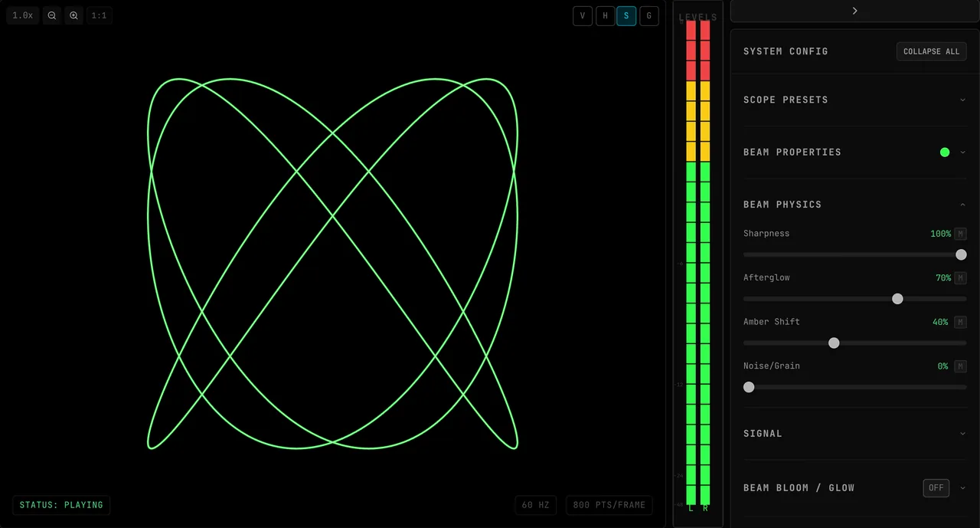The width and height of the screenshot is (980, 528).
Task: Collapse the Beam Physics section
Action: pyautogui.click(x=854, y=205)
